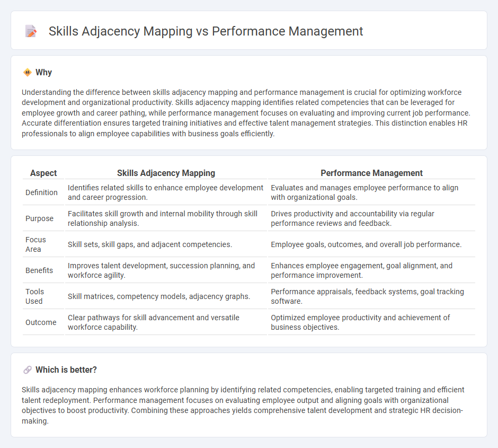This screenshot has height=448, width=498.
Task: Click cell 'Evaluates and manages employee performance to align'
Action: tap(371, 192)
